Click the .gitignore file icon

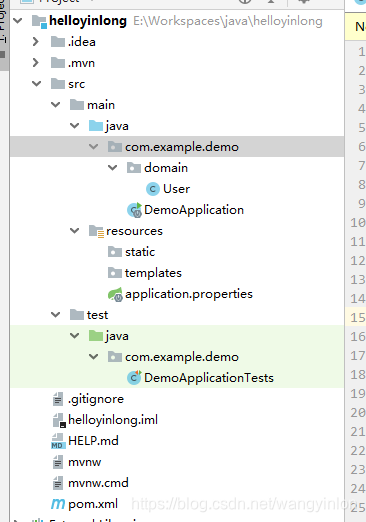click(x=58, y=399)
